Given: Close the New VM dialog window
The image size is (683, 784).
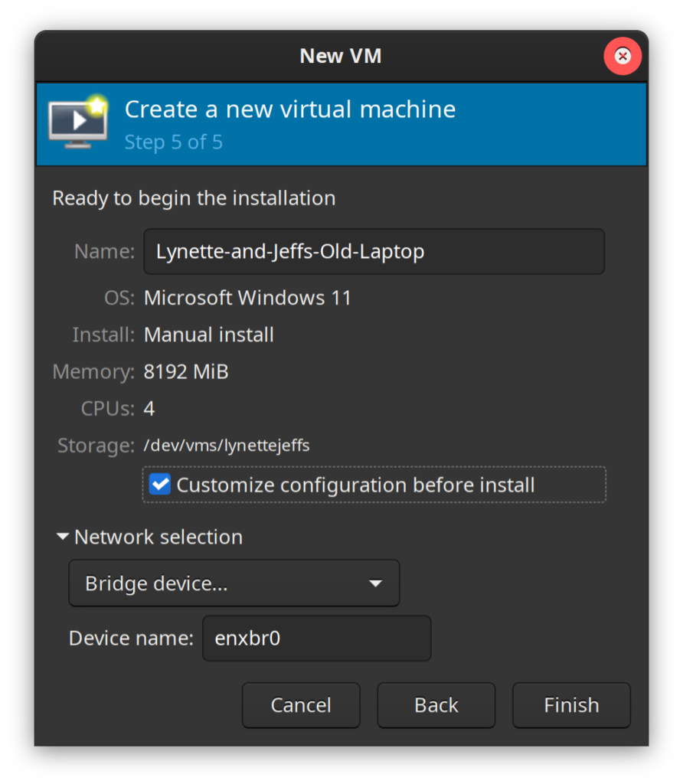Looking at the screenshot, I should tap(623, 56).
